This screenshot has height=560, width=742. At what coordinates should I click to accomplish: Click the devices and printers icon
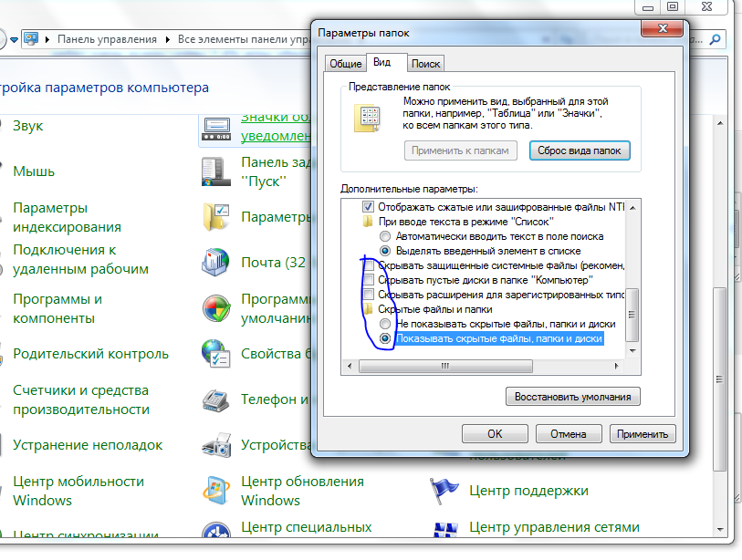(x=216, y=444)
